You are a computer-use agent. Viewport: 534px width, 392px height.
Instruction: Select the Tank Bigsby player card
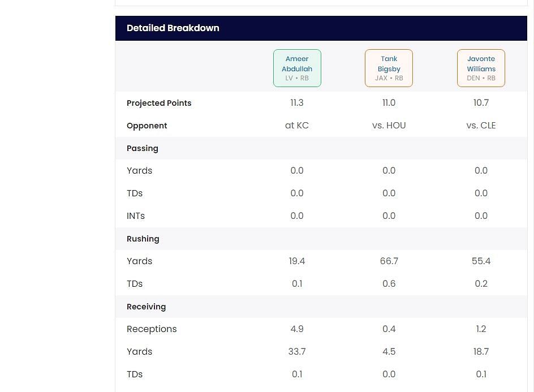(389, 68)
